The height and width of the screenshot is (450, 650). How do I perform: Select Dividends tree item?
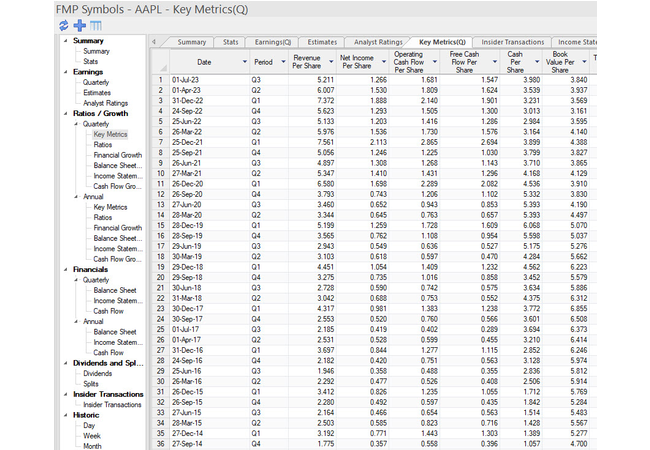coord(97,373)
